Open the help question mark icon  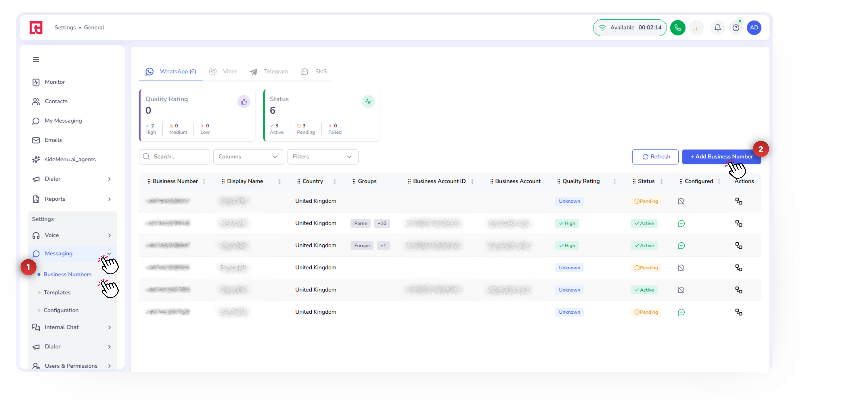coord(736,28)
